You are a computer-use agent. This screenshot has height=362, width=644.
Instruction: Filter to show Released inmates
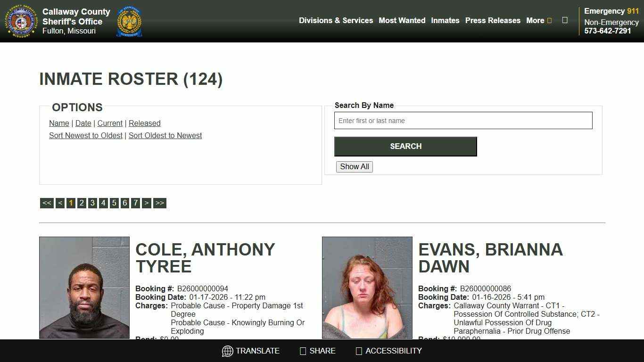click(145, 123)
